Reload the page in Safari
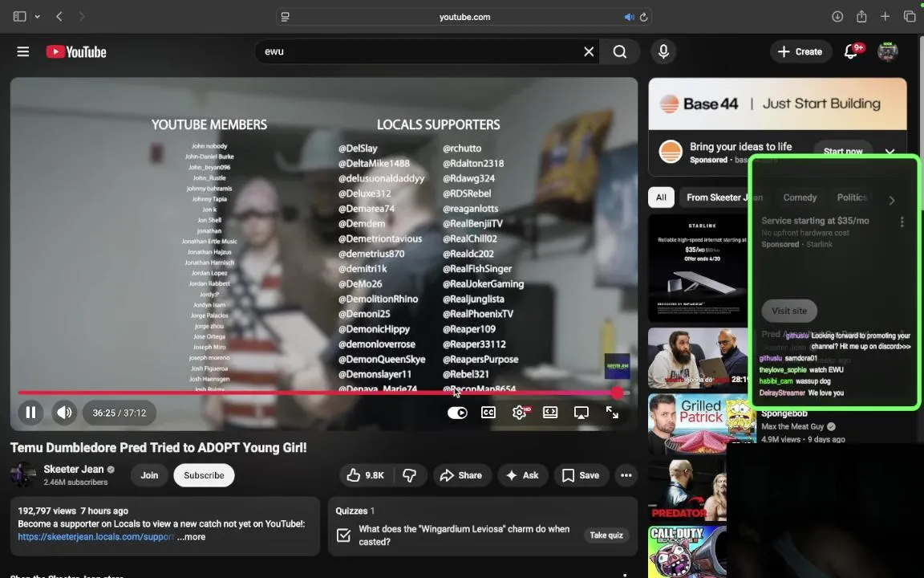This screenshot has width=924, height=578. tap(643, 17)
